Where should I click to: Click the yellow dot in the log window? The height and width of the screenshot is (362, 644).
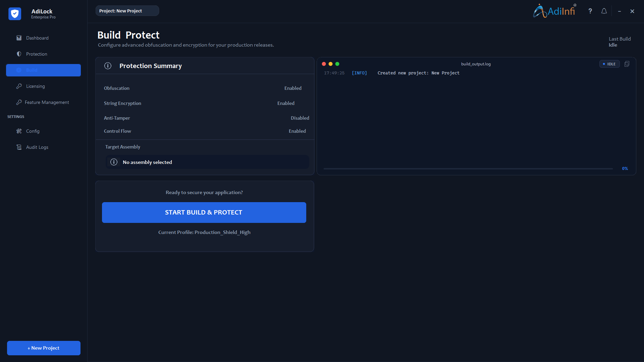tap(330, 64)
